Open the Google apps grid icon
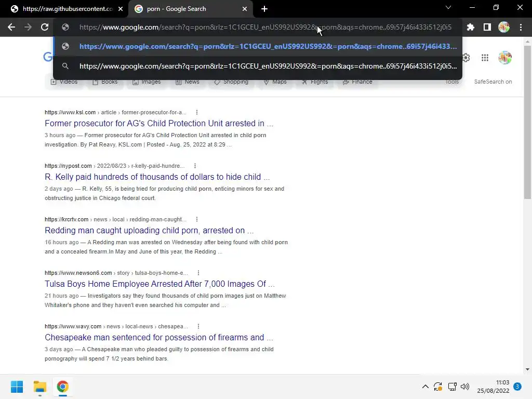 pyautogui.click(x=485, y=58)
